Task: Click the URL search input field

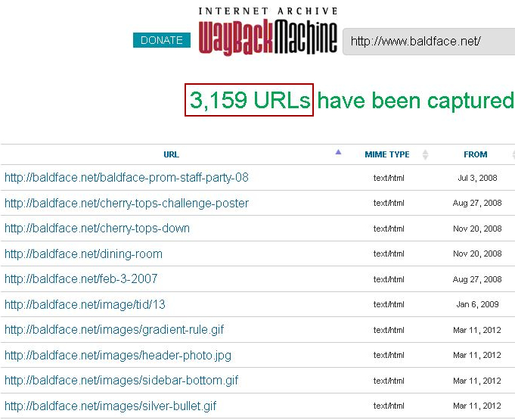Action: click(x=429, y=42)
